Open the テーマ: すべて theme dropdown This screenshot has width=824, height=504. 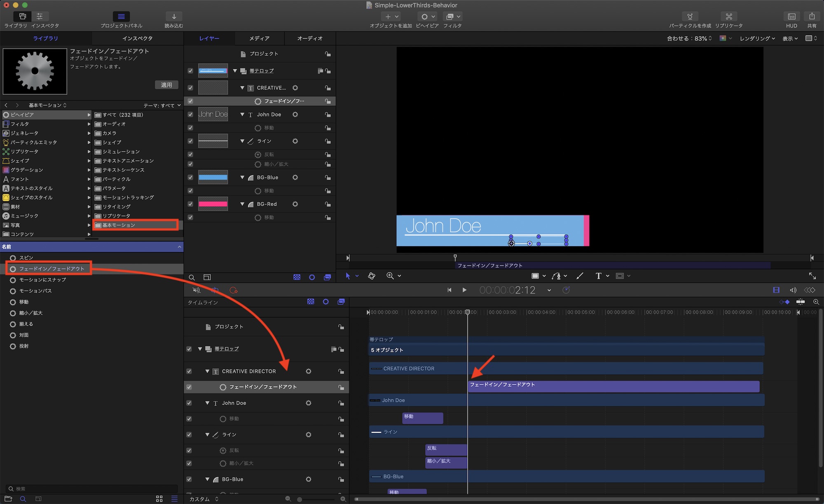click(x=162, y=105)
